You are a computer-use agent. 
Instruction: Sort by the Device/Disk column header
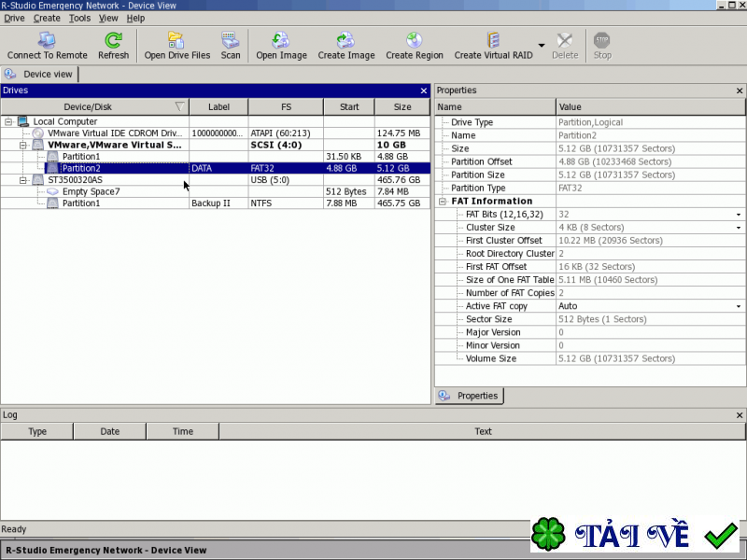[x=87, y=106]
